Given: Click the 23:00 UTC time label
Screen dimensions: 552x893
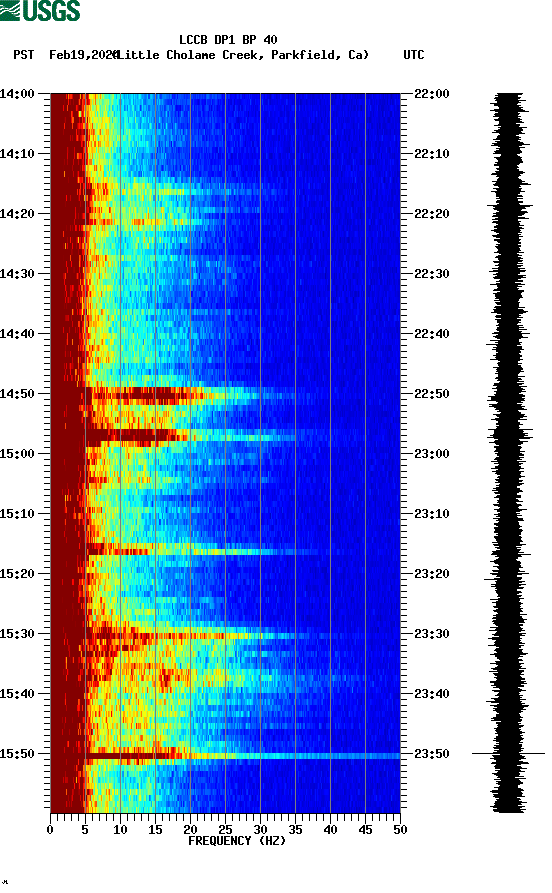Looking at the screenshot, I should pyautogui.click(x=432, y=454).
